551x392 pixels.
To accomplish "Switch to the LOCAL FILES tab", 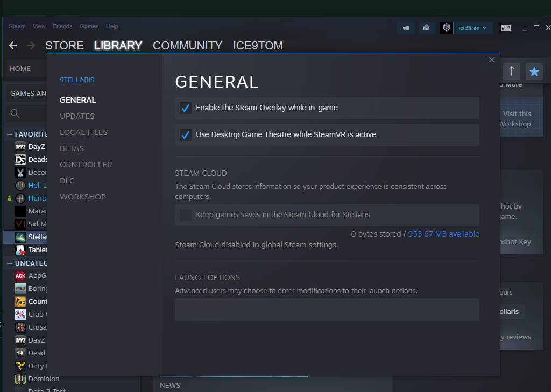I will [x=83, y=132].
